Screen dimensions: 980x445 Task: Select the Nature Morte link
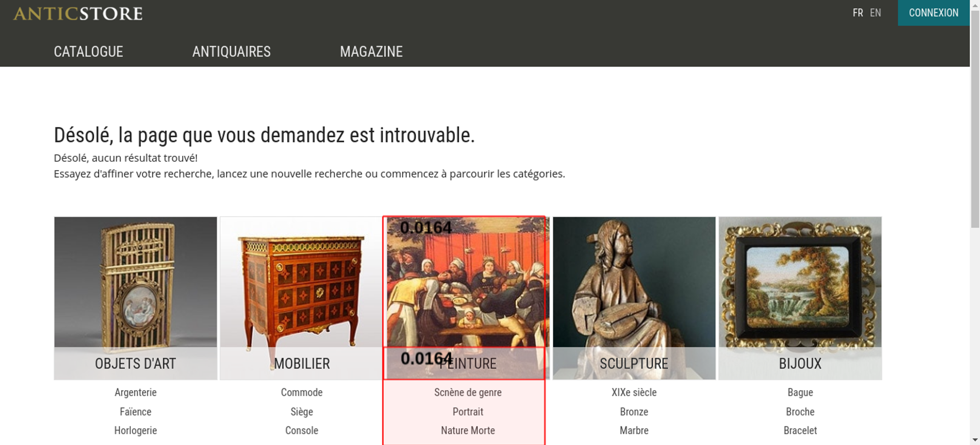(468, 430)
